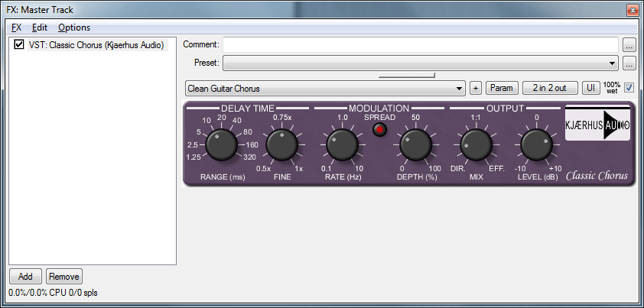Open the Edit menu

(x=40, y=28)
